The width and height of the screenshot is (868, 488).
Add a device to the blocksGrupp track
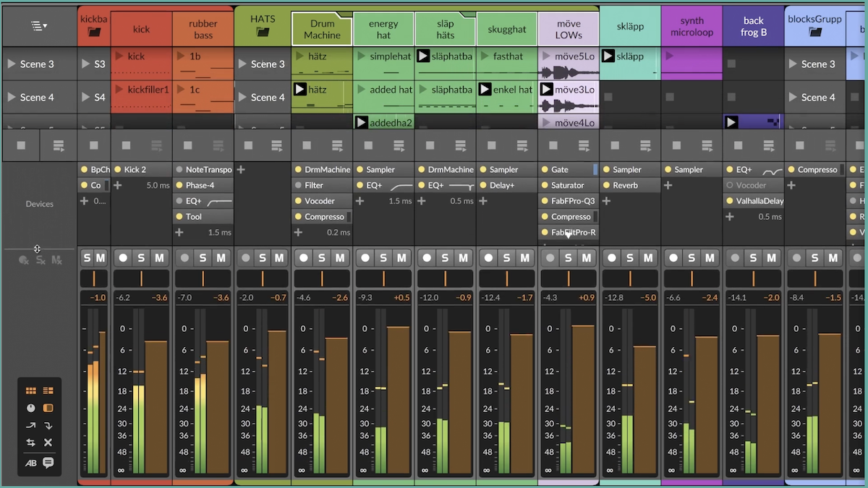791,185
